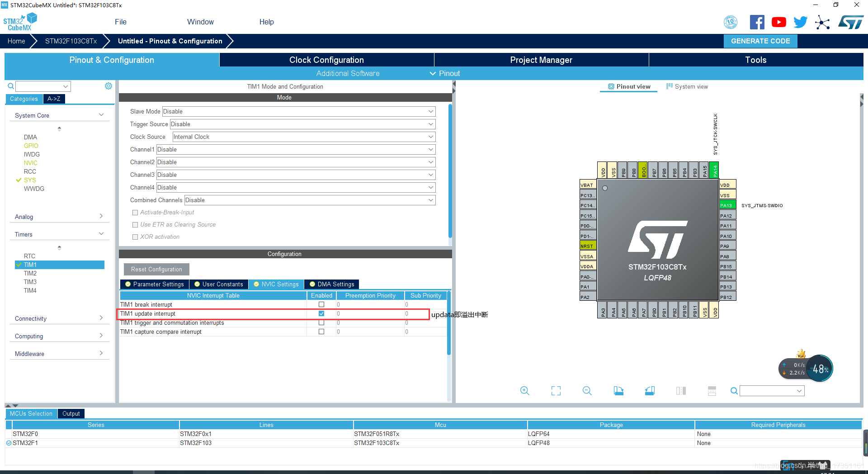Click the ST logo in the header

(851, 22)
